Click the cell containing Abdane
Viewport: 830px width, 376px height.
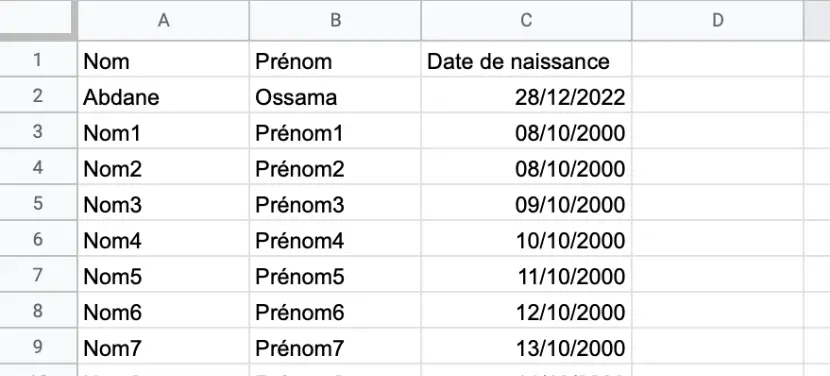[164, 96]
